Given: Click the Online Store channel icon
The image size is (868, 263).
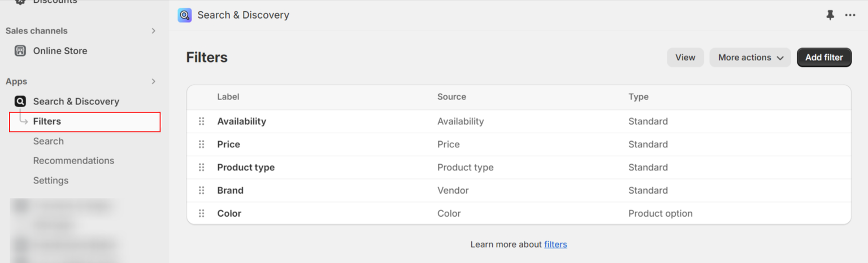Looking at the screenshot, I should coord(20,51).
